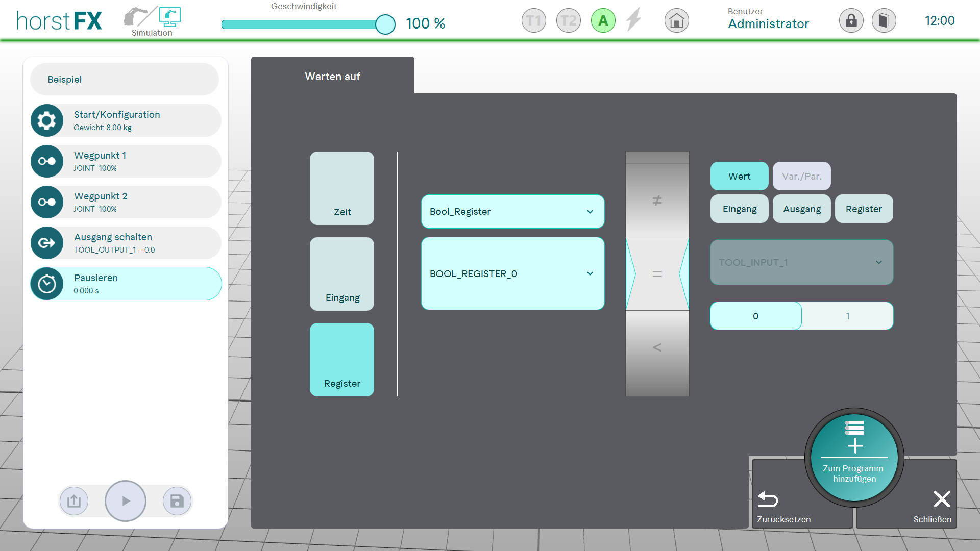Click the Geschwindigkeit speed slider handle
This screenshot has height=551, width=980.
[x=385, y=24]
